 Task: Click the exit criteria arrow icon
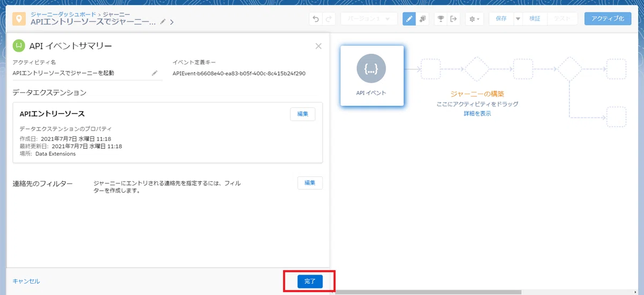[x=453, y=19]
